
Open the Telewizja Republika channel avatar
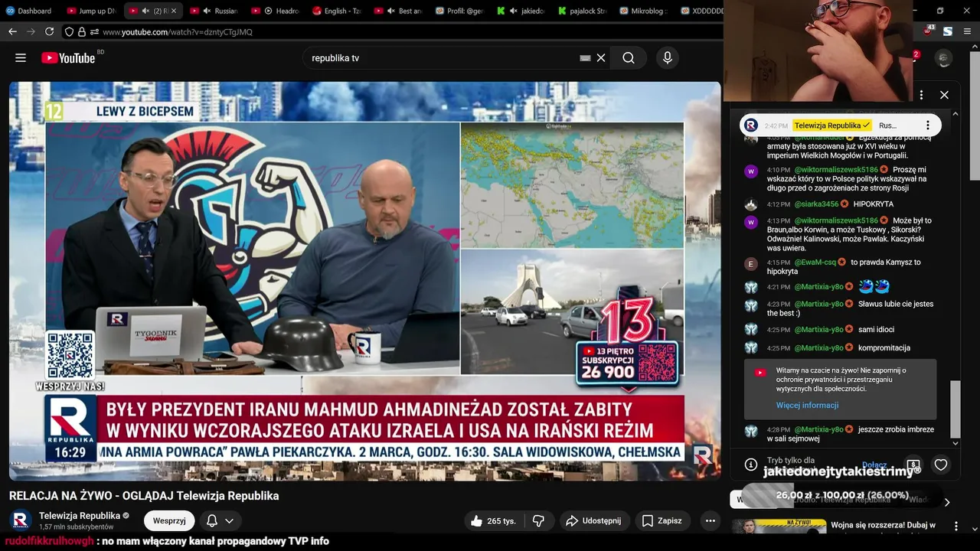click(x=21, y=520)
